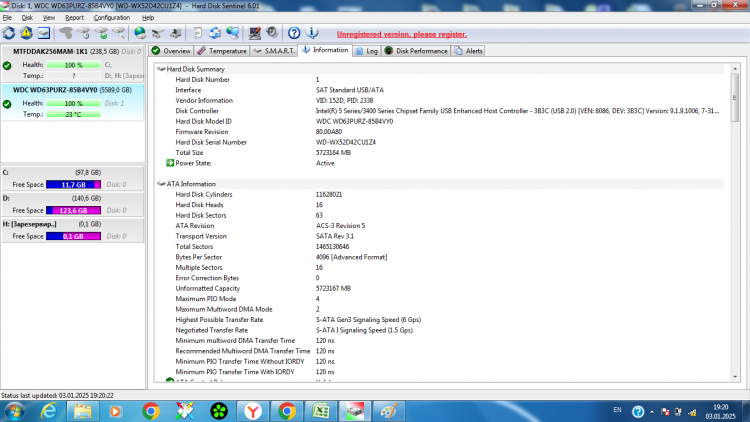The width and height of the screenshot is (750, 422).
Task: Click the information panel scroll down arrow
Action: point(735,377)
